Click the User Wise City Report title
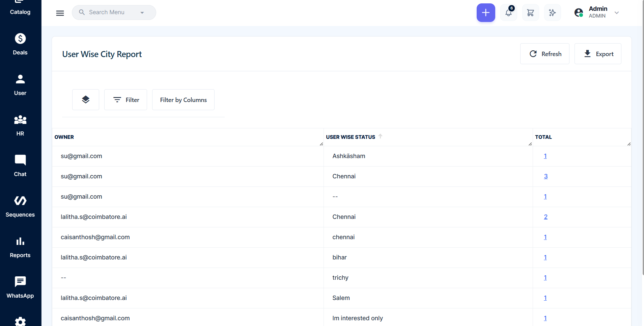The width and height of the screenshot is (644, 326). pyautogui.click(x=102, y=54)
